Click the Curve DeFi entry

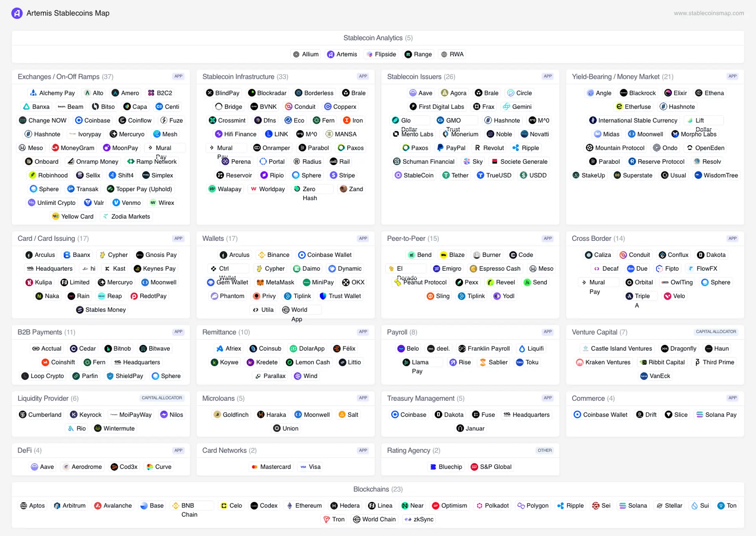[x=159, y=467]
